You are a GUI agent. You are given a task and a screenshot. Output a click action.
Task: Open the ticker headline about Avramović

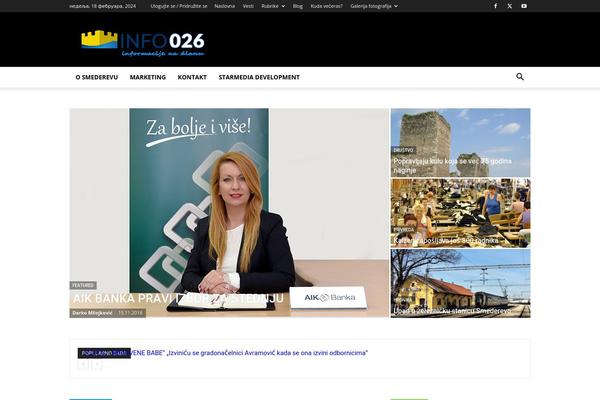[x=249, y=353]
